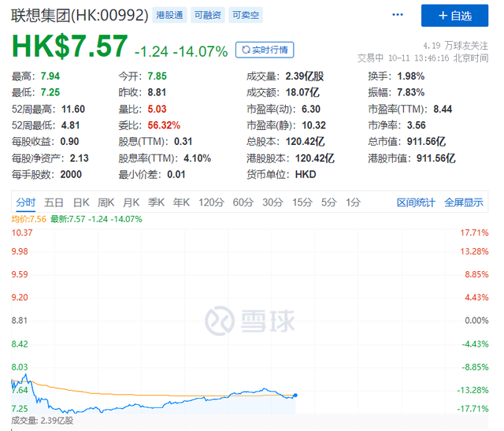Click the 换手 value 1.98%
This screenshot has width=504, height=431.
pos(411,76)
